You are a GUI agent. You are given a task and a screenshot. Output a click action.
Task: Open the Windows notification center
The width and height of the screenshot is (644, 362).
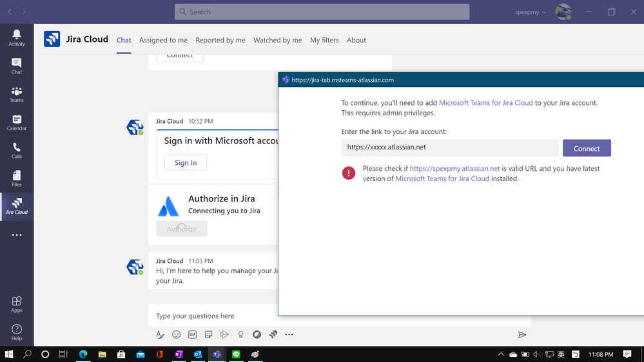627,354
